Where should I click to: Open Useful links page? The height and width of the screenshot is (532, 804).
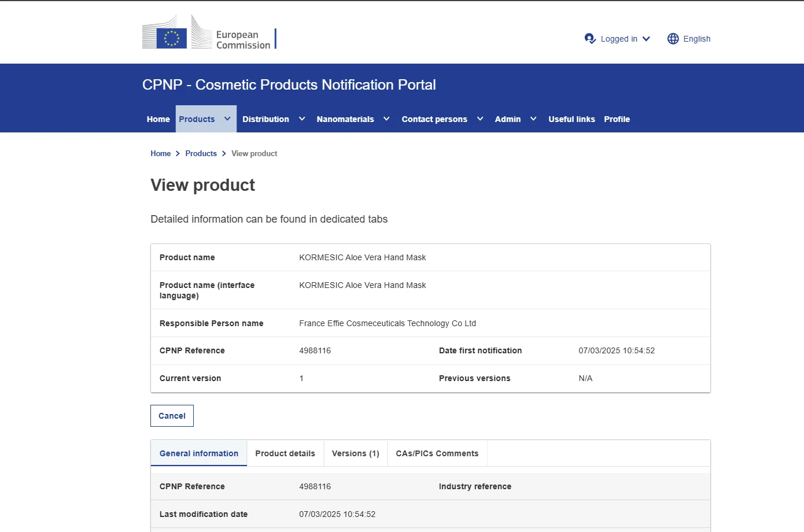tap(571, 119)
